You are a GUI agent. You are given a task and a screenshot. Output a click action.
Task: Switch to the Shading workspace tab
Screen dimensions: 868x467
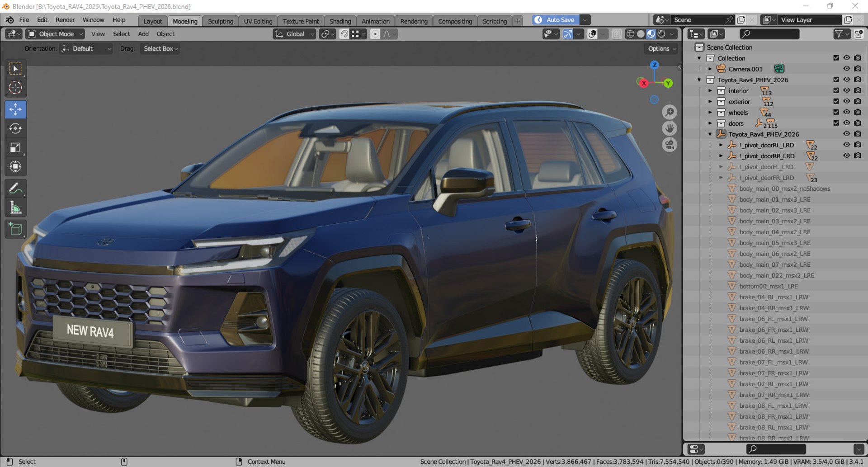(340, 21)
